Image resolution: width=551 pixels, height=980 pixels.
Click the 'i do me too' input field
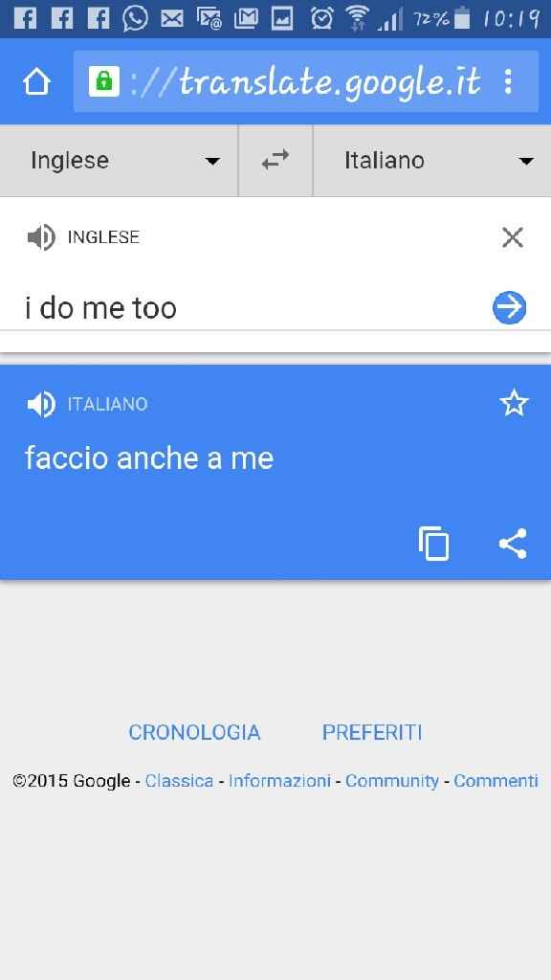coord(100,307)
